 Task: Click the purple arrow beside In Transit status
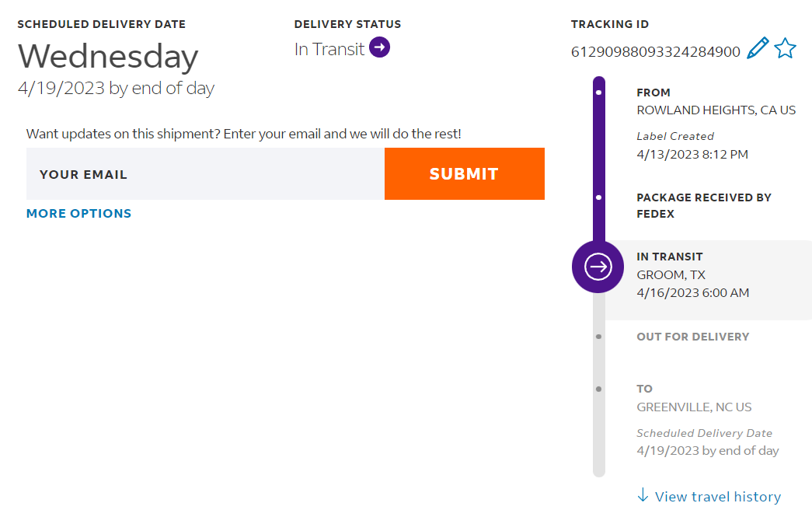click(x=380, y=47)
